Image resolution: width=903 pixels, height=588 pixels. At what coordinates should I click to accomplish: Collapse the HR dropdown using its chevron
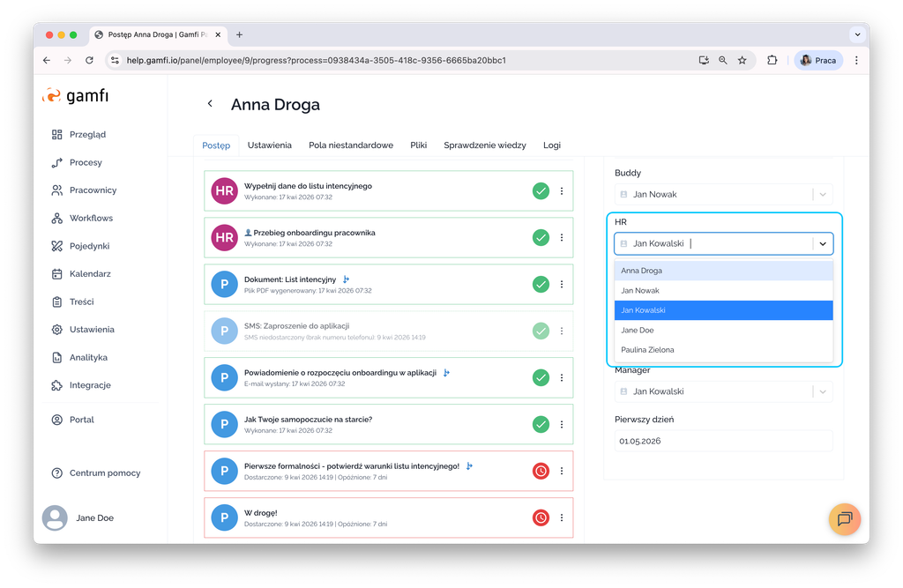(x=822, y=244)
